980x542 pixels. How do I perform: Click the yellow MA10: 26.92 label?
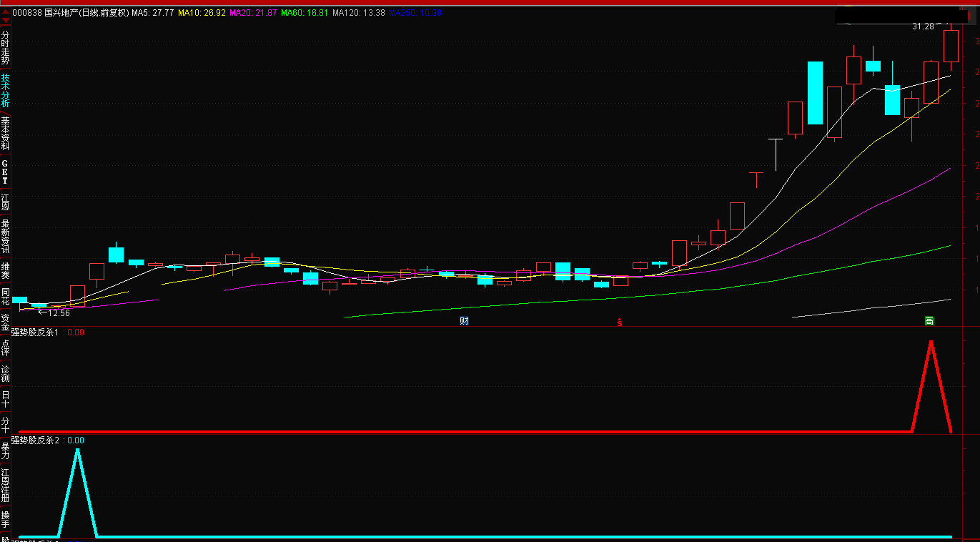pyautogui.click(x=202, y=13)
